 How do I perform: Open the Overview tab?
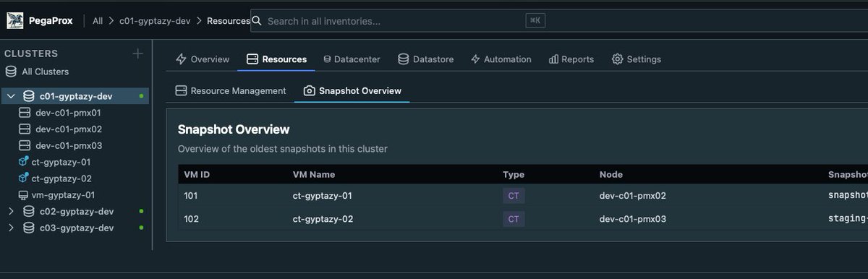tap(203, 59)
